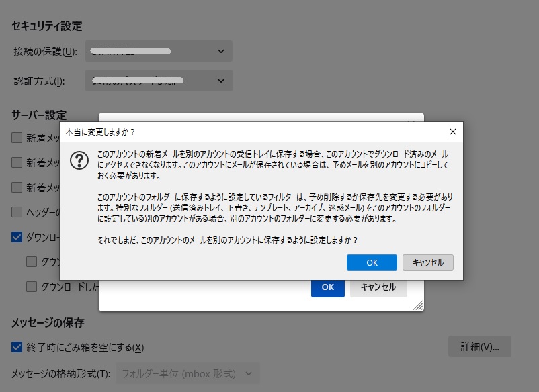The height and width of the screenshot is (392, 539).
Task: Confirm with OK in the 本当に変更しますか？ dialog
Action: click(372, 262)
